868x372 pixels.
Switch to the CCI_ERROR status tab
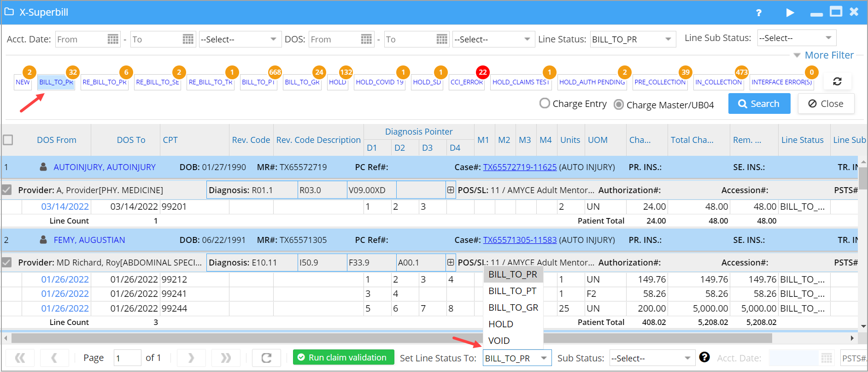pos(466,82)
